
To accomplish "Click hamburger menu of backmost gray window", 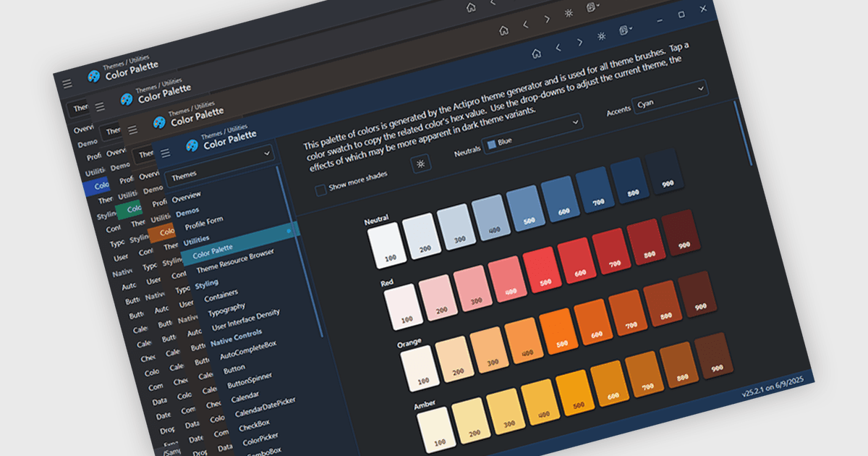I will point(67,84).
